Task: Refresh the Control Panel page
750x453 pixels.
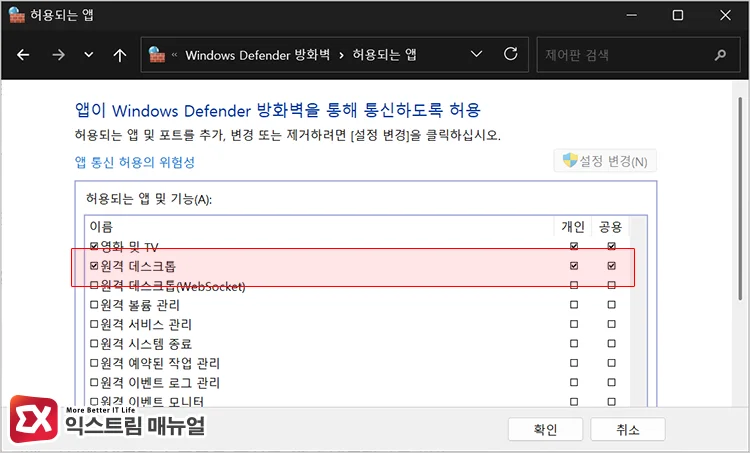Action: [x=511, y=54]
